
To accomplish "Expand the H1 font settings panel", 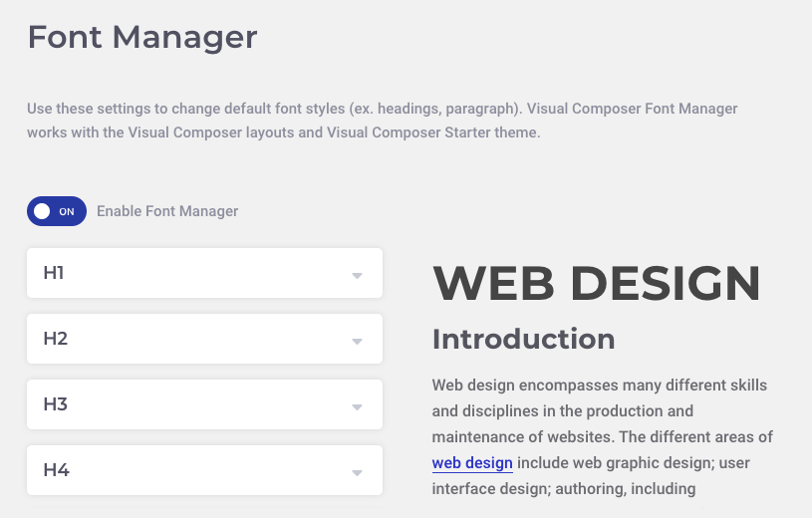I will pos(204,273).
